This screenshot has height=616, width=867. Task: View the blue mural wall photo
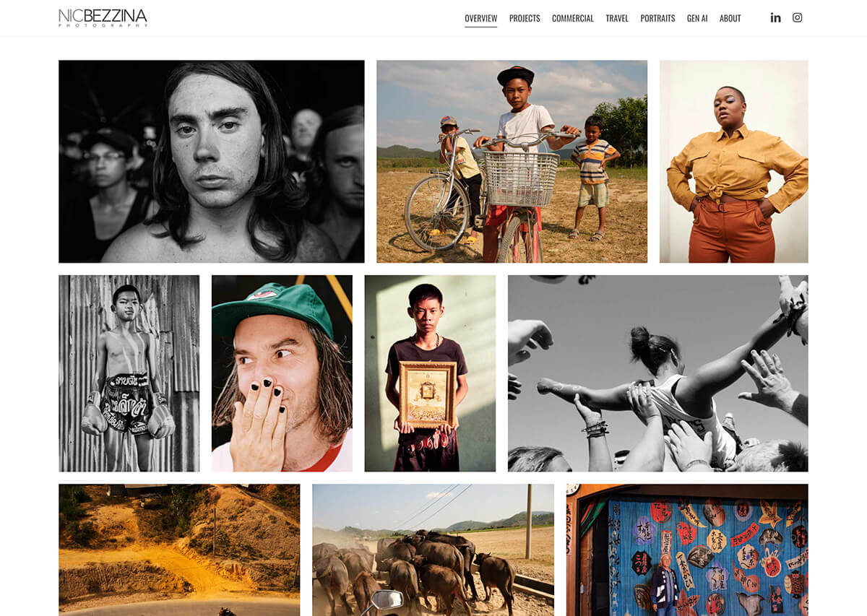(687, 550)
